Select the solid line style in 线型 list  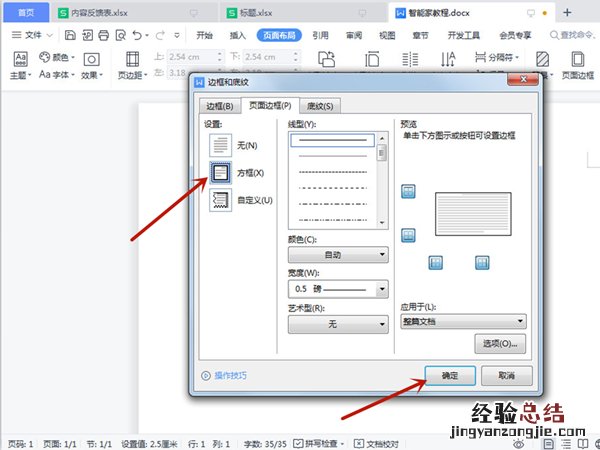click(331, 141)
